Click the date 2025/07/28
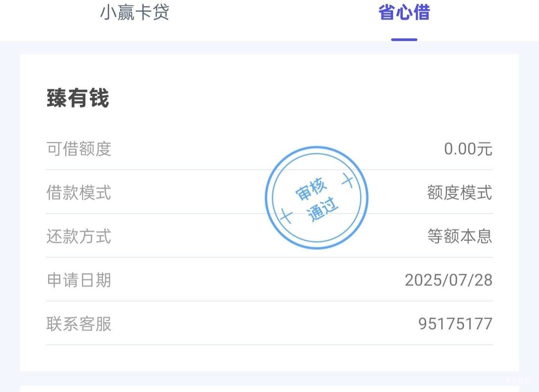Screen dimensions: 539x392 (448, 280)
